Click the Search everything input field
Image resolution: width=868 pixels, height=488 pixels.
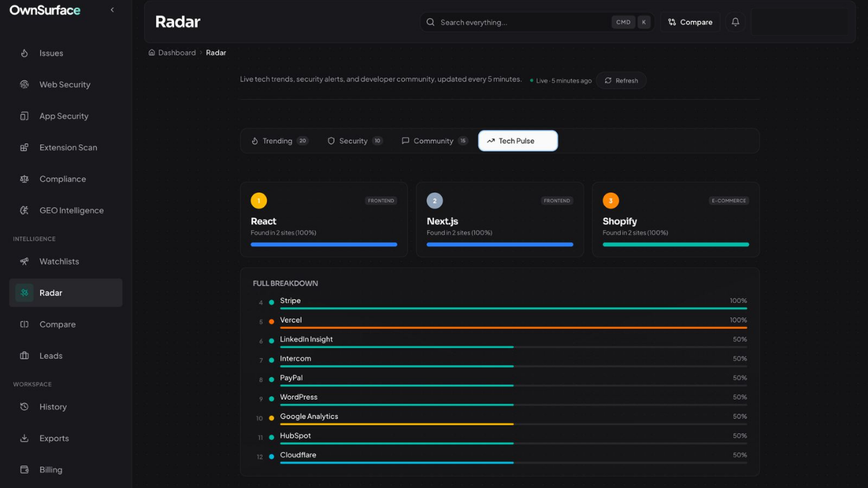(x=537, y=22)
